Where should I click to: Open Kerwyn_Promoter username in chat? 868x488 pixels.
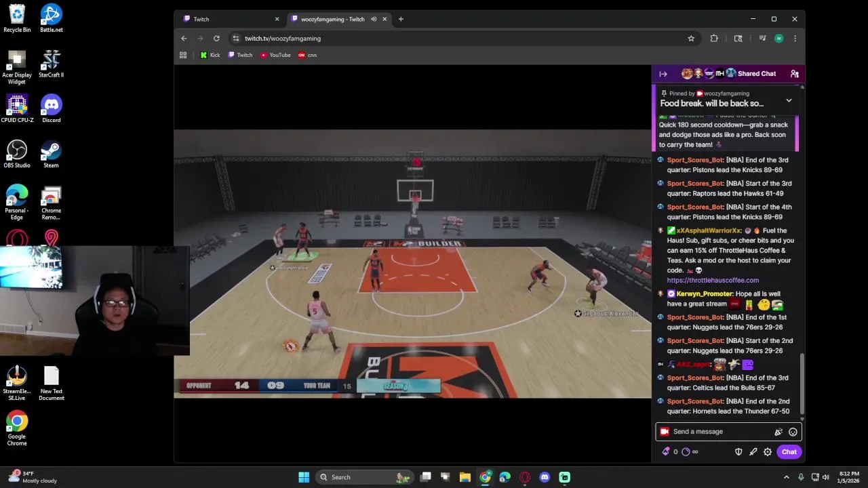(705, 293)
